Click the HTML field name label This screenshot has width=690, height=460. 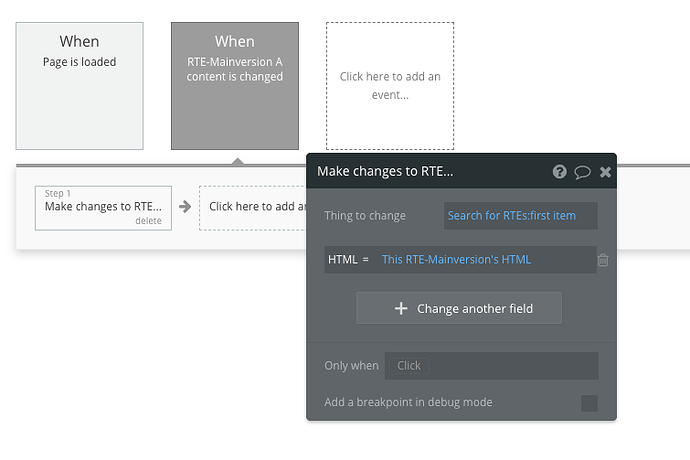coord(342,260)
